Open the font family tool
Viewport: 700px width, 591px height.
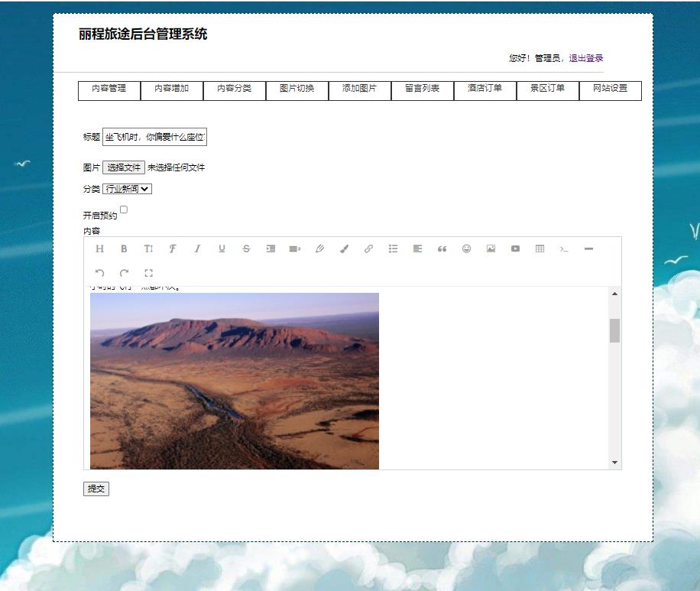pyautogui.click(x=173, y=248)
